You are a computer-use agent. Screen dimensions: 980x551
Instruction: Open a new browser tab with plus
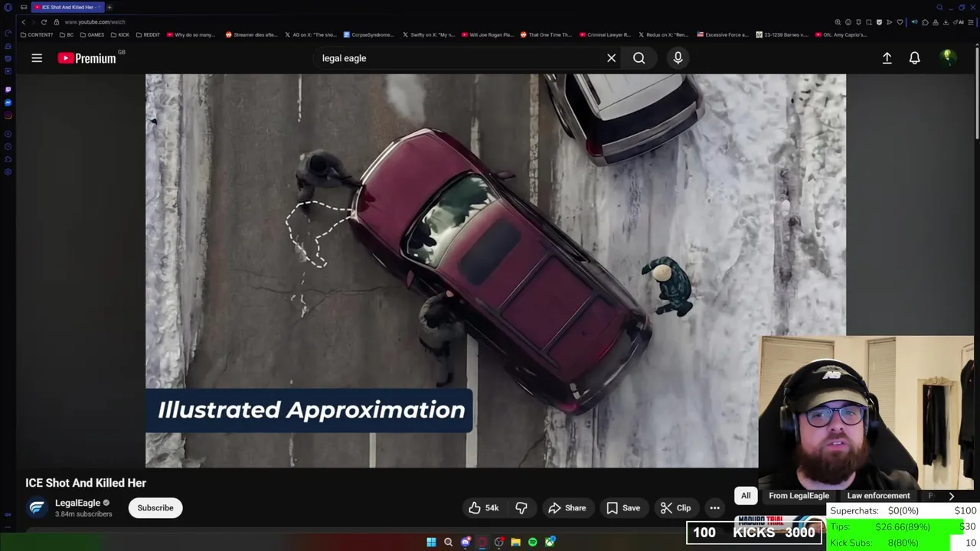109,7
